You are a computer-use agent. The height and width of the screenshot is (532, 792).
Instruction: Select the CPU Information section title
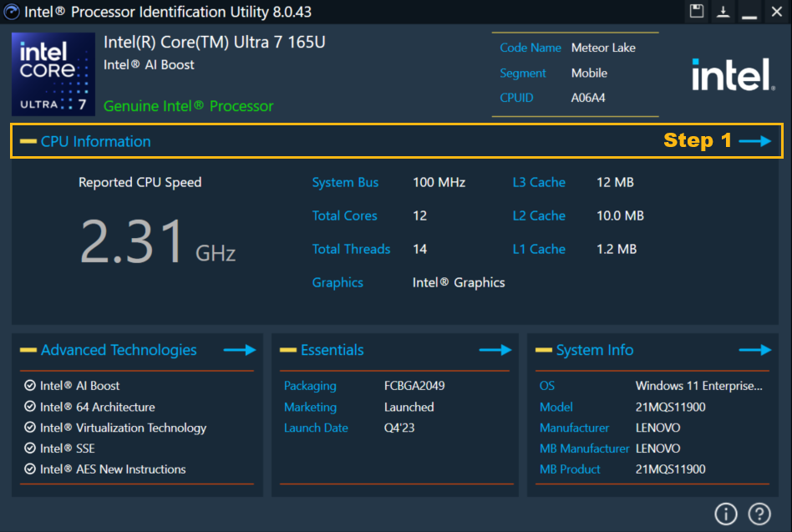click(96, 141)
